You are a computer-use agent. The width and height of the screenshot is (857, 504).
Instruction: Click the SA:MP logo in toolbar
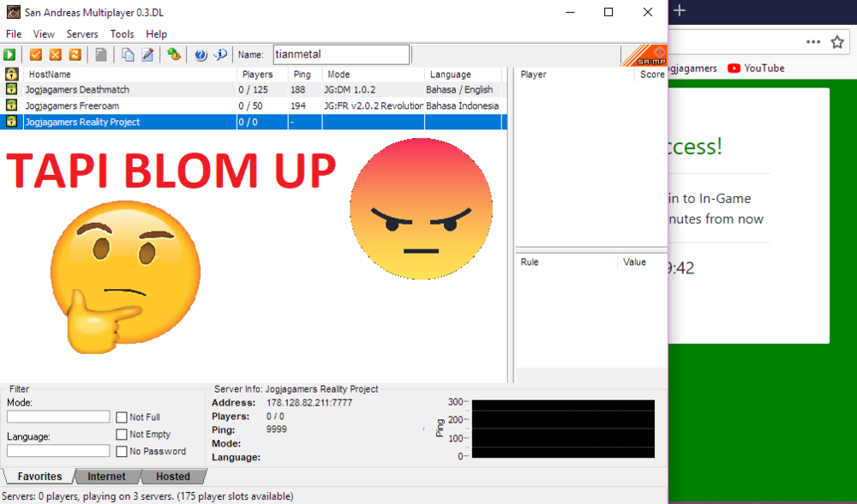click(x=644, y=55)
